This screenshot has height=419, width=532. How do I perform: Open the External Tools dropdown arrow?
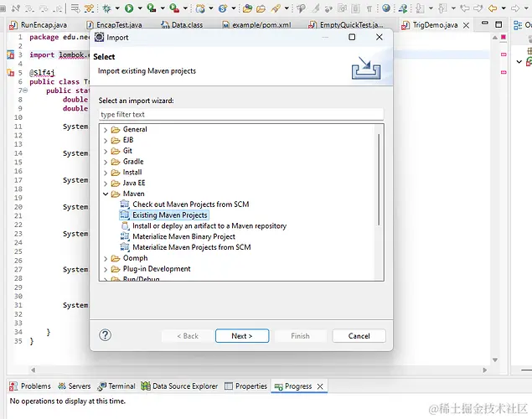(185, 8)
